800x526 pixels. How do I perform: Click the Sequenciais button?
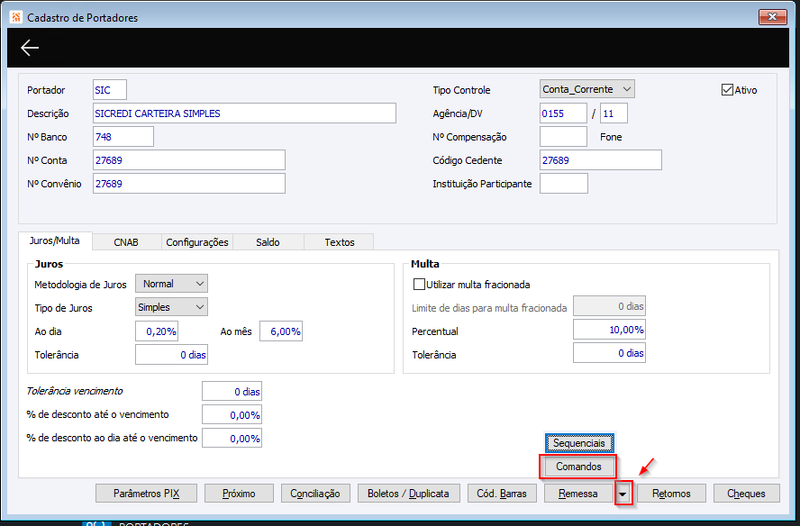tap(579, 443)
